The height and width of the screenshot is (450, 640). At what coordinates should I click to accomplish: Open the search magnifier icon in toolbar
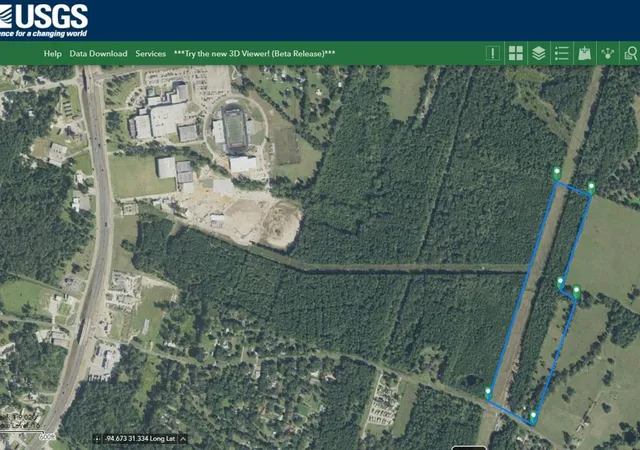pos(631,53)
